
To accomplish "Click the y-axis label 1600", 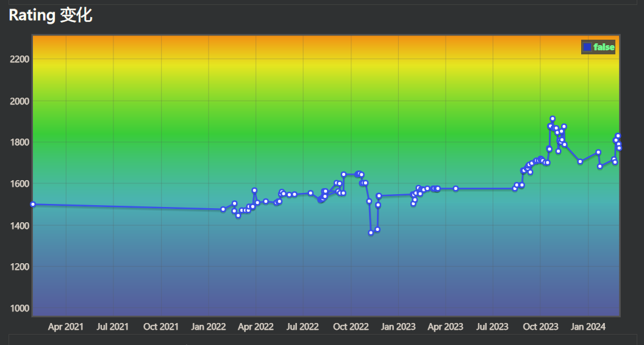I will [20, 184].
